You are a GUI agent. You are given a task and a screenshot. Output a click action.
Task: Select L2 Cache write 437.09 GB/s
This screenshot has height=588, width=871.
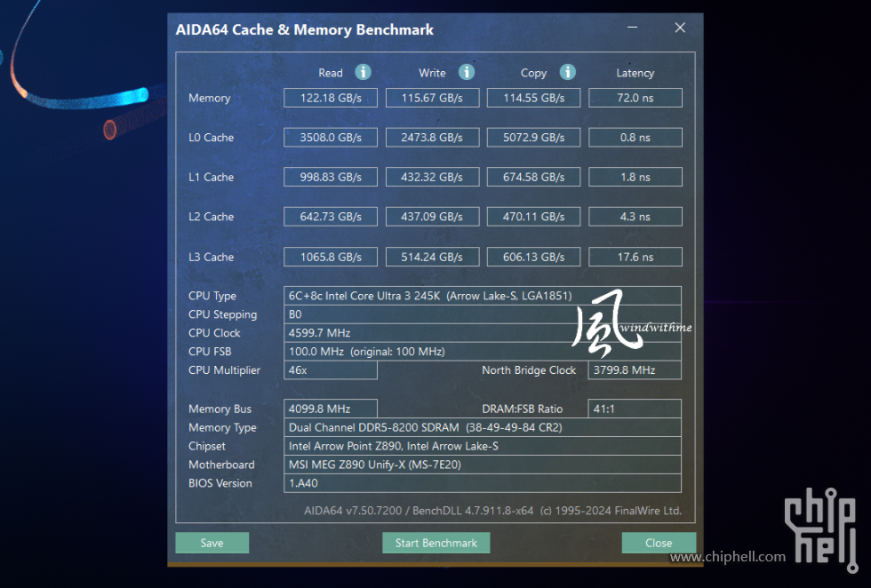pyautogui.click(x=432, y=217)
